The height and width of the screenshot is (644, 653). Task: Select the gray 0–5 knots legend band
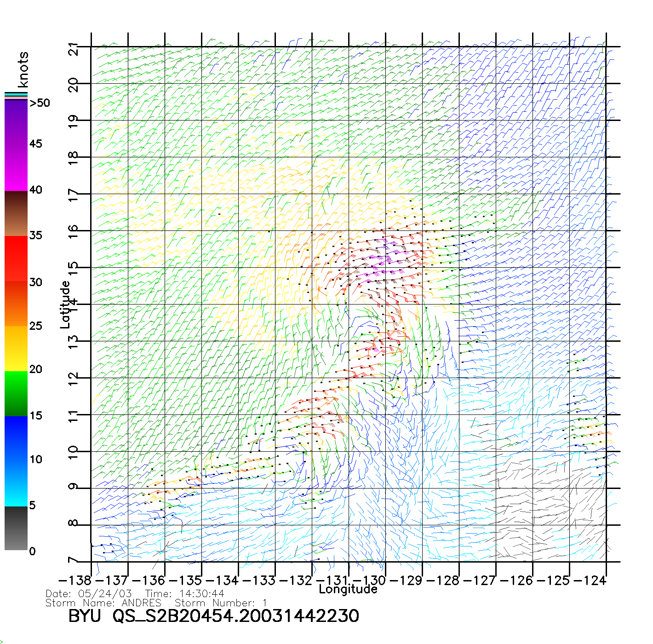pos(16,528)
